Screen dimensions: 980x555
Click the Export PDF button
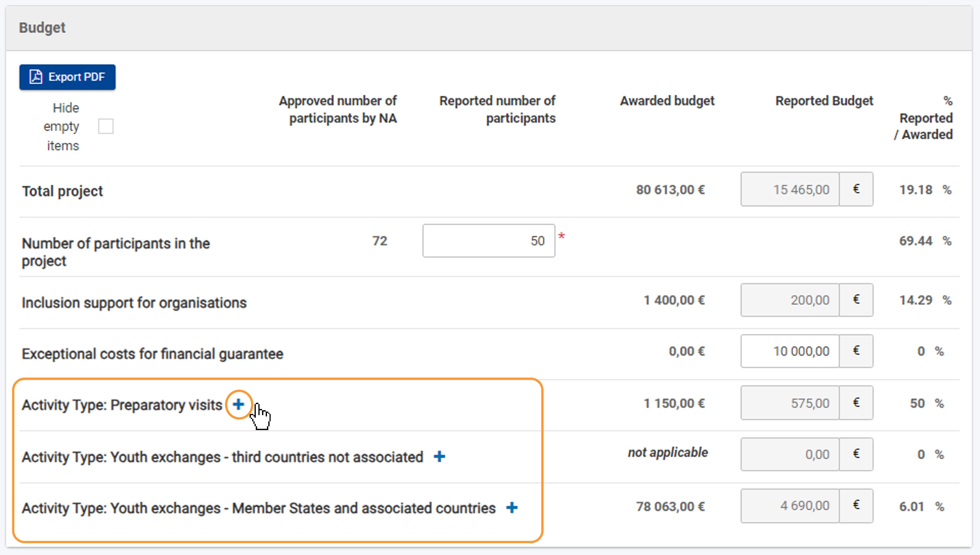tap(67, 77)
